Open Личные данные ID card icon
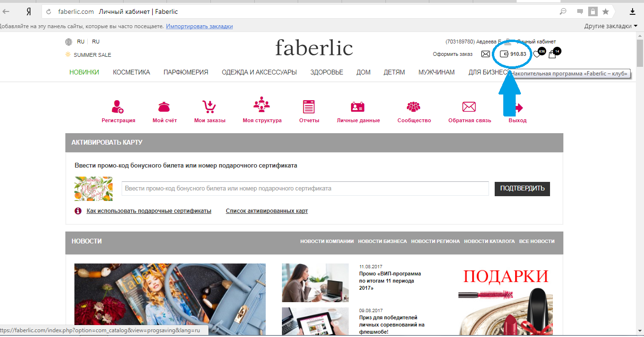 click(358, 106)
